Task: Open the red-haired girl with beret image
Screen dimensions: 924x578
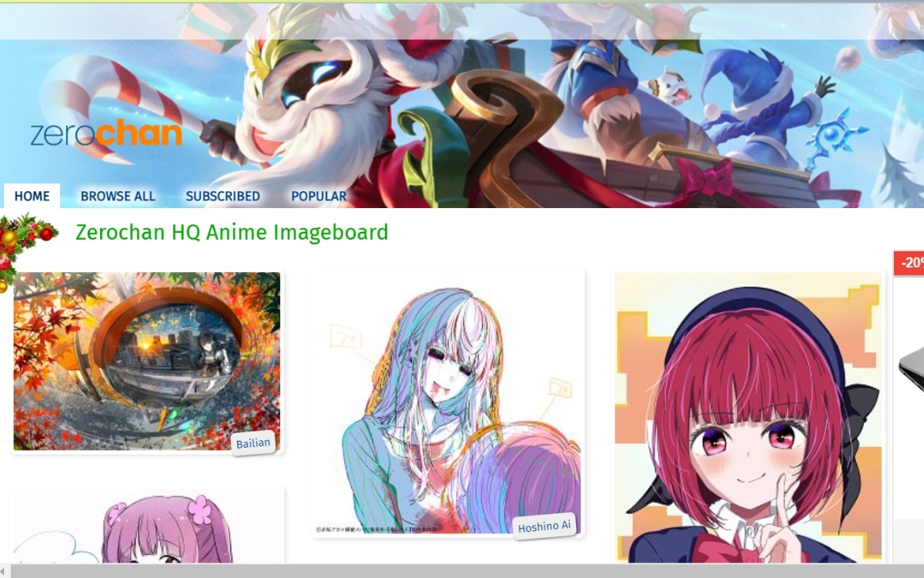Action: click(x=748, y=417)
